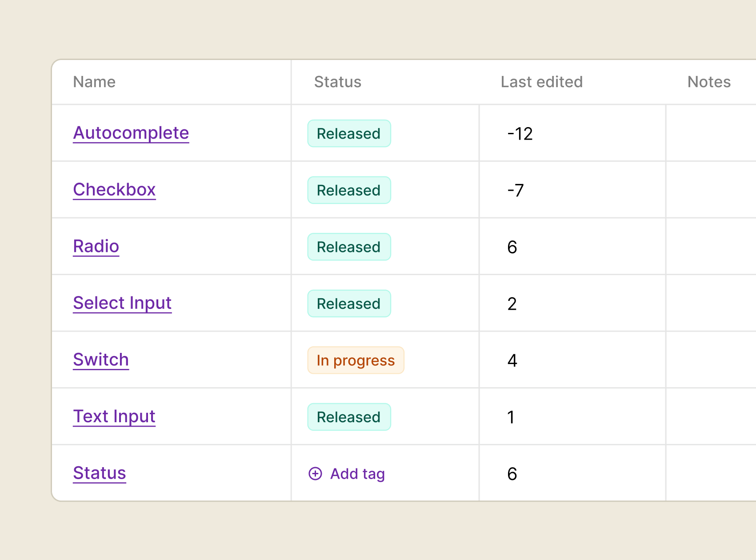The width and height of the screenshot is (756, 560).
Task: Click the Released tag on Radio row
Action: tap(349, 247)
